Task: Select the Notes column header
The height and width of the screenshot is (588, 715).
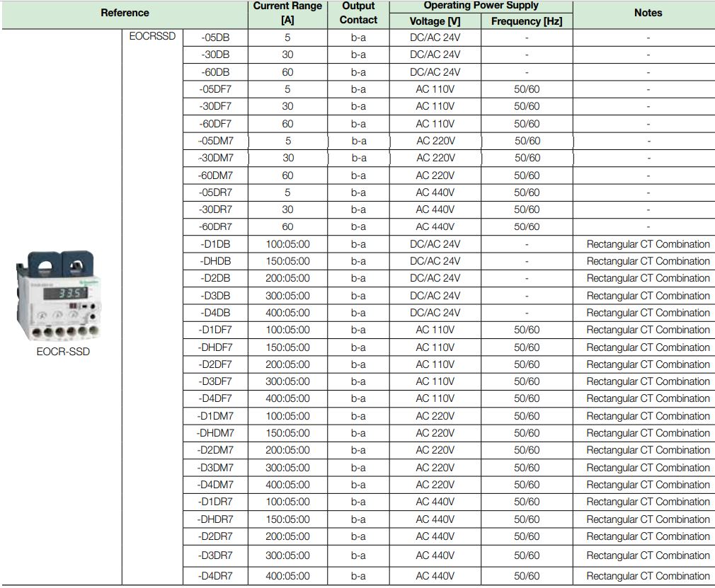Action: 648,13
